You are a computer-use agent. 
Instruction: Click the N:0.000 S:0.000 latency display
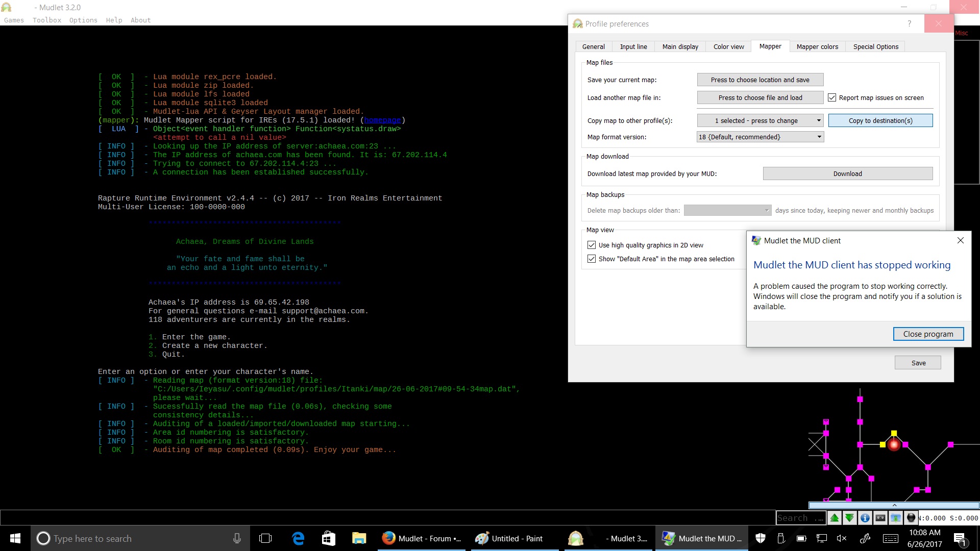pyautogui.click(x=948, y=518)
